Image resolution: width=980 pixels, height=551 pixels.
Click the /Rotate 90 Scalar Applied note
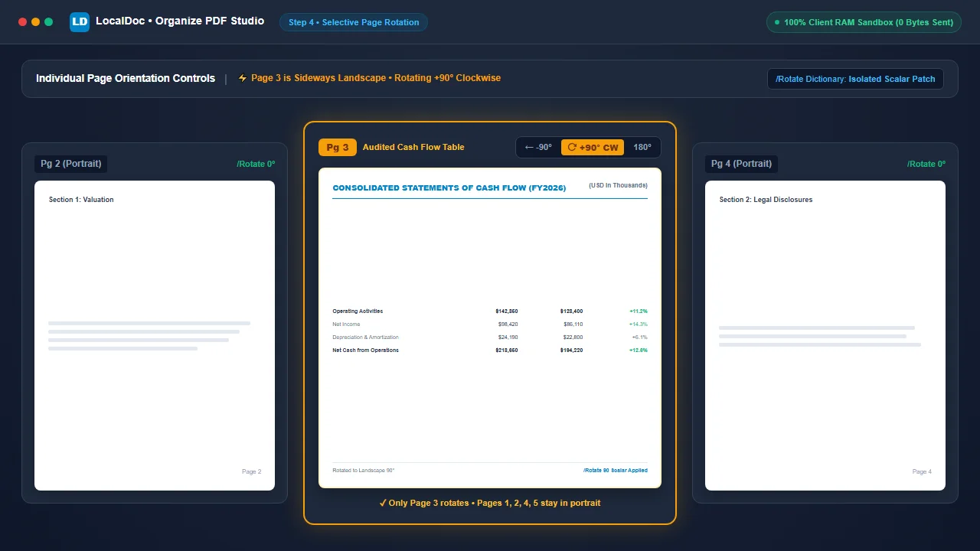[x=616, y=471]
